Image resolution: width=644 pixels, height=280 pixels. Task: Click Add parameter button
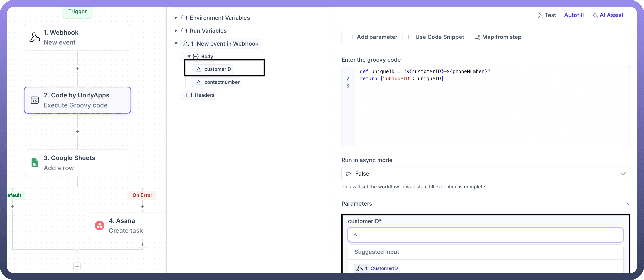click(x=373, y=37)
